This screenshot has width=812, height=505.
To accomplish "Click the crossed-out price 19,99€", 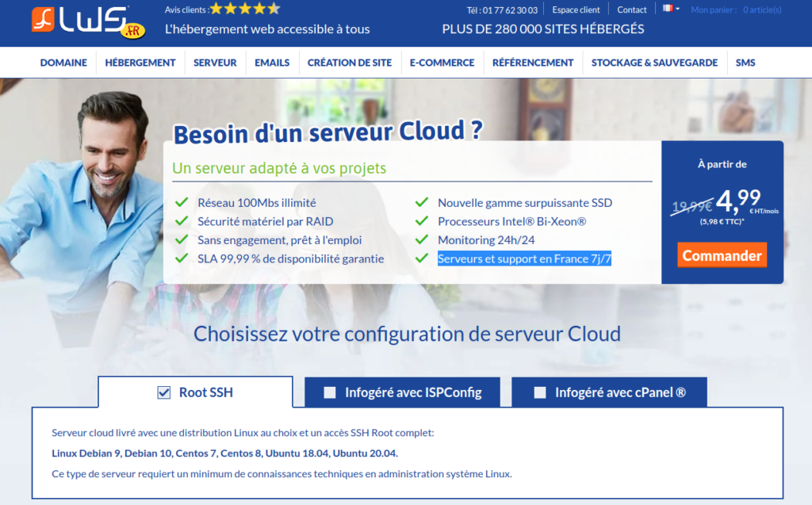I will 691,207.
